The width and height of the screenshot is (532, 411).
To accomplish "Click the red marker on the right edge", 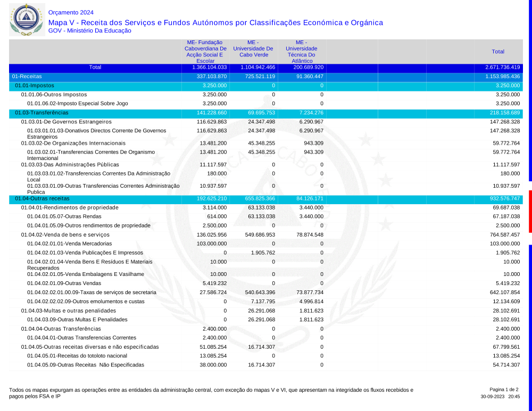I will [x=530, y=211].
